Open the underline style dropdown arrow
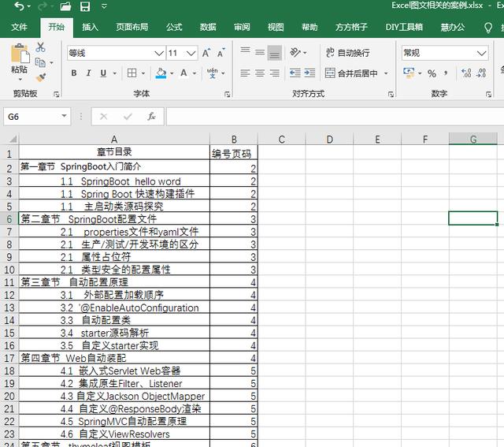This screenshot has width=504, height=447. click(x=115, y=73)
